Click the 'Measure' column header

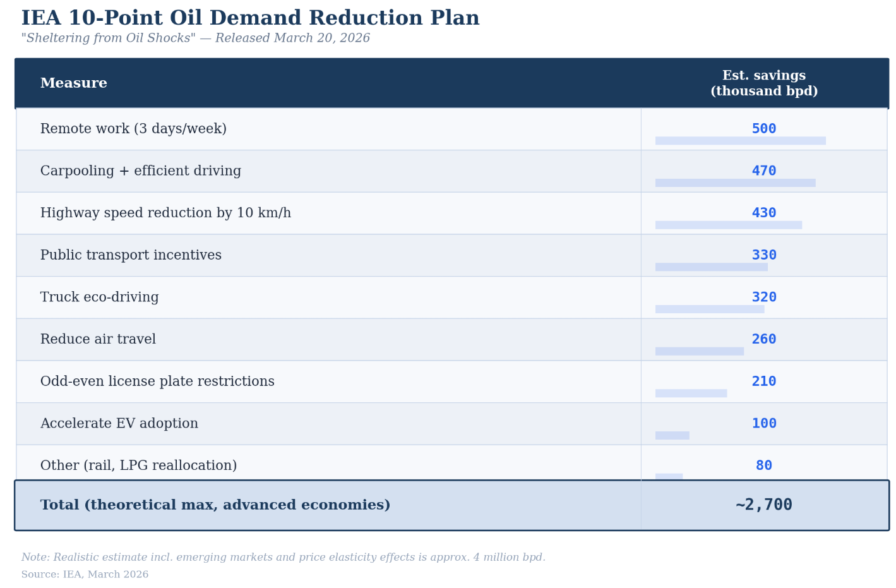click(x=74, y=83)
